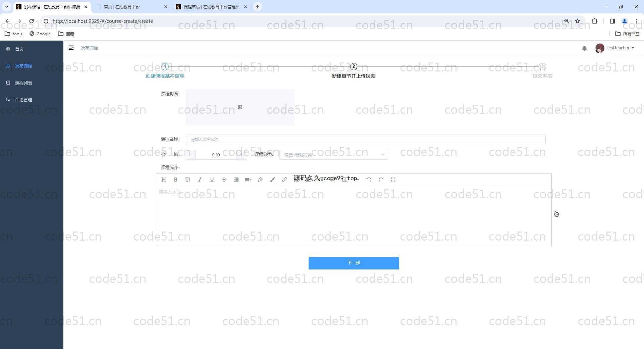Image resolution: width=644 pixels, height=349 pixels.
Task: Apply italic formatting in editor toolbar
Action: coord(200,180)
